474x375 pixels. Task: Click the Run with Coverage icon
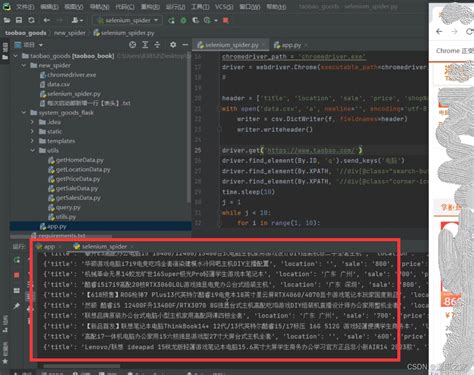click(x=195, y=20)
